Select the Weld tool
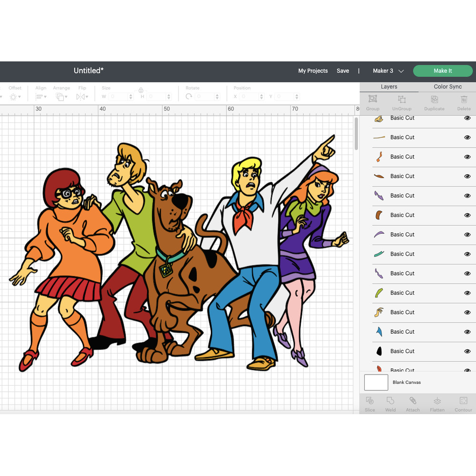This screenshot has width=476, height=476. [390, 404]
